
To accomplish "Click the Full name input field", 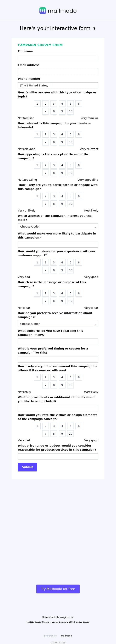I will tap(58, 58).
